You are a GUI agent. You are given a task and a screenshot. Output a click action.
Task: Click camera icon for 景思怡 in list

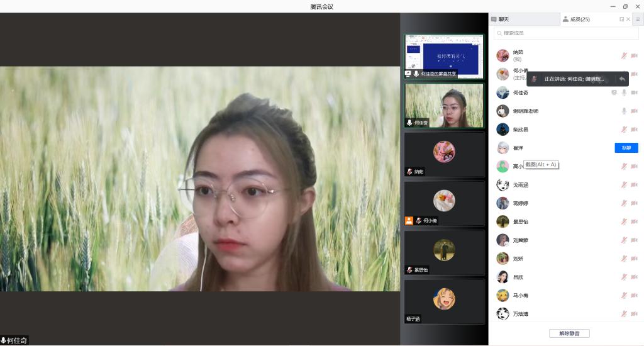tap(634, 221)
